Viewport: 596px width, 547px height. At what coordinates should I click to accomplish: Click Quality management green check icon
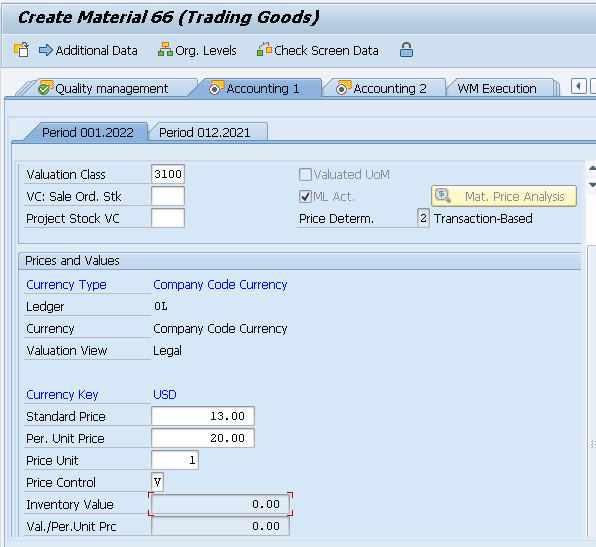click(45, 88)
